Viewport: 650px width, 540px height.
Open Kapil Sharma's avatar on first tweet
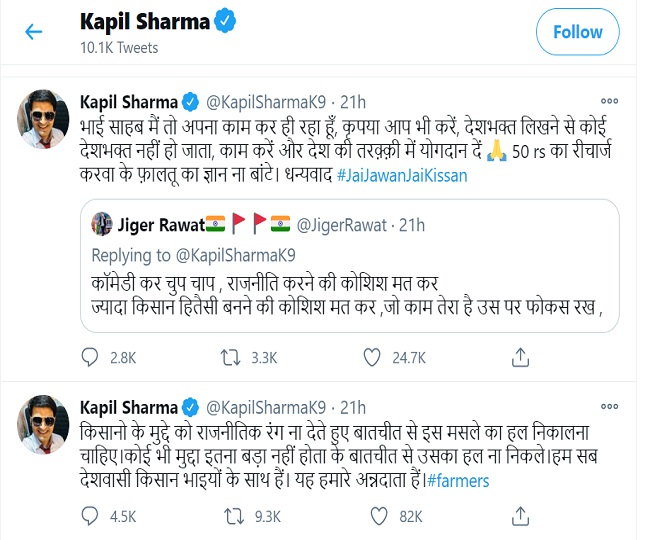pos(43,126)
